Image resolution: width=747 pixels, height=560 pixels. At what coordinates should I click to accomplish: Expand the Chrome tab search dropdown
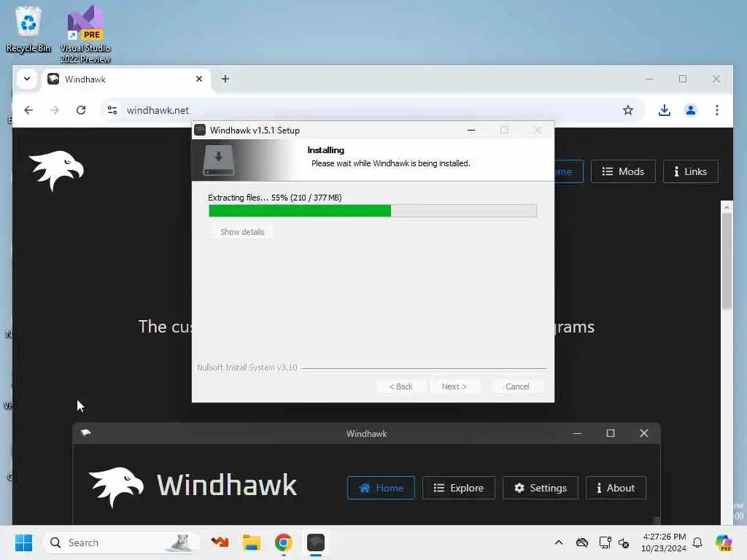pos(27,79)
